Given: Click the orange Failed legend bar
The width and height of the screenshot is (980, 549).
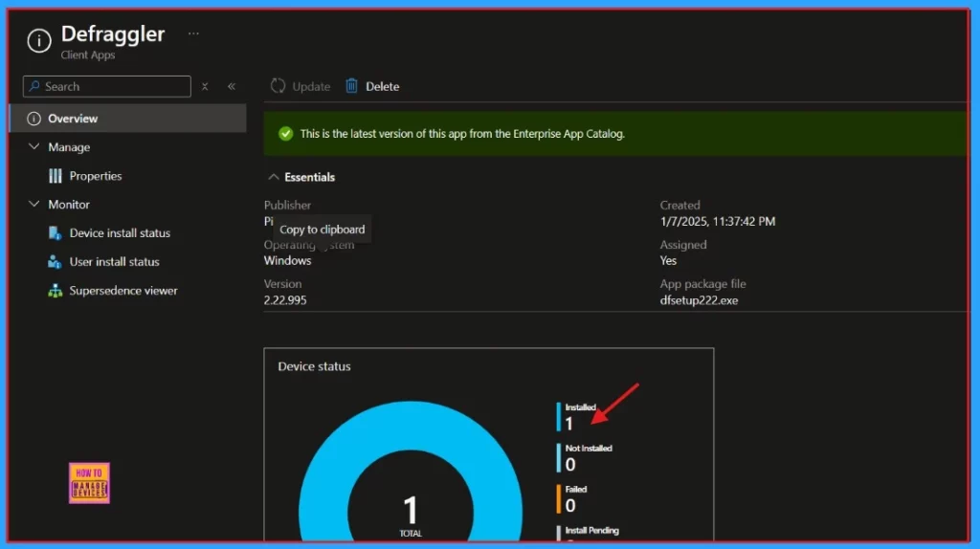Looking at the screenshot, I should tap(559, 499).
